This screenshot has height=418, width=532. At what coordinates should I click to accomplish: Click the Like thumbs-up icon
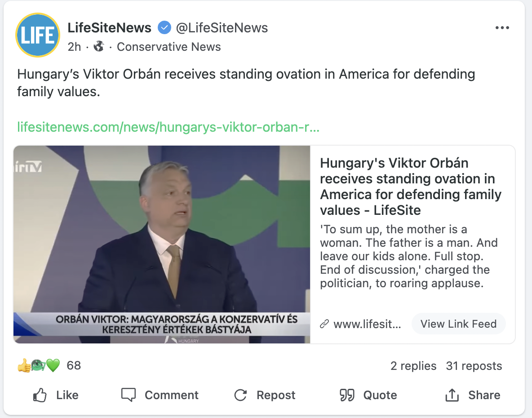(x=40, y=395)
